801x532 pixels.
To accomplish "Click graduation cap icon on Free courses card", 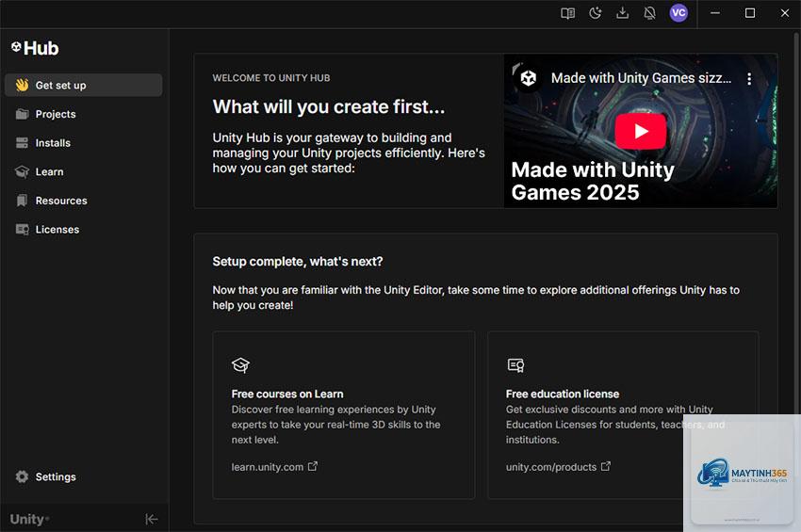I will (x=240, y=365).
